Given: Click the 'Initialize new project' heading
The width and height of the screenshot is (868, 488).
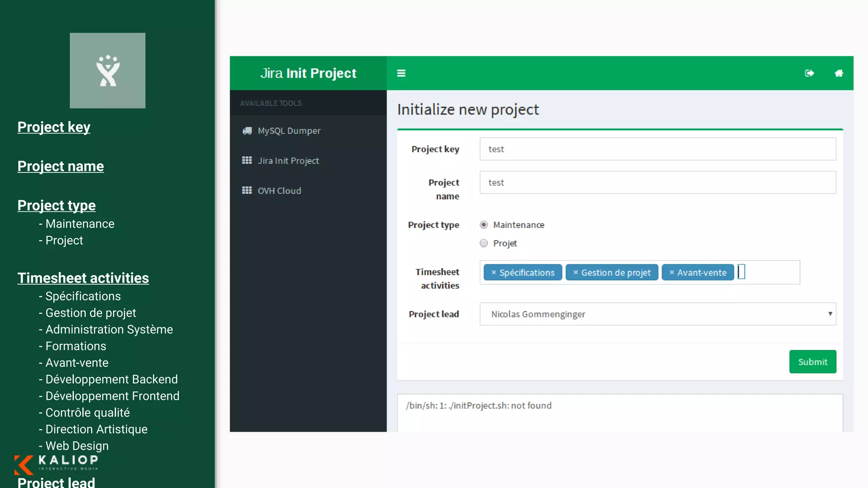Looking at the screenshot, I should point(468,110).
